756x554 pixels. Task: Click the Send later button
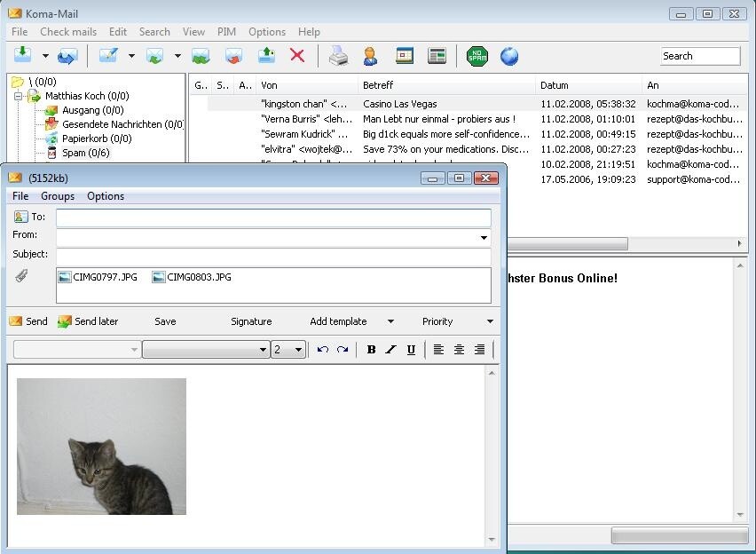pos(88,321)
